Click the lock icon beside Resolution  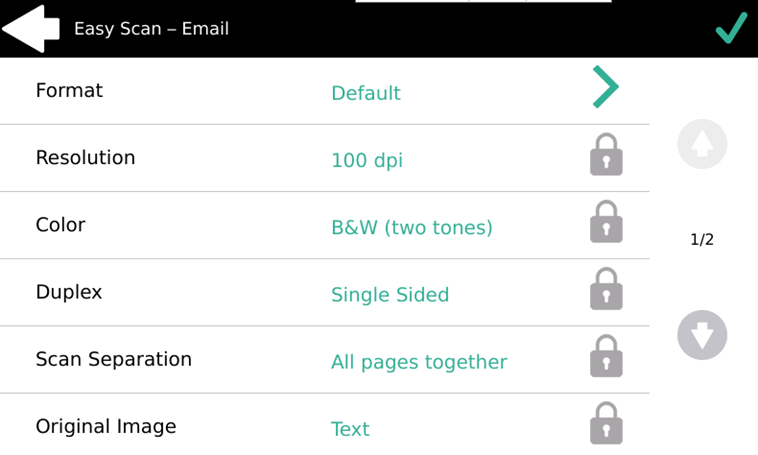pyautogui.click(x=606, y=155)
